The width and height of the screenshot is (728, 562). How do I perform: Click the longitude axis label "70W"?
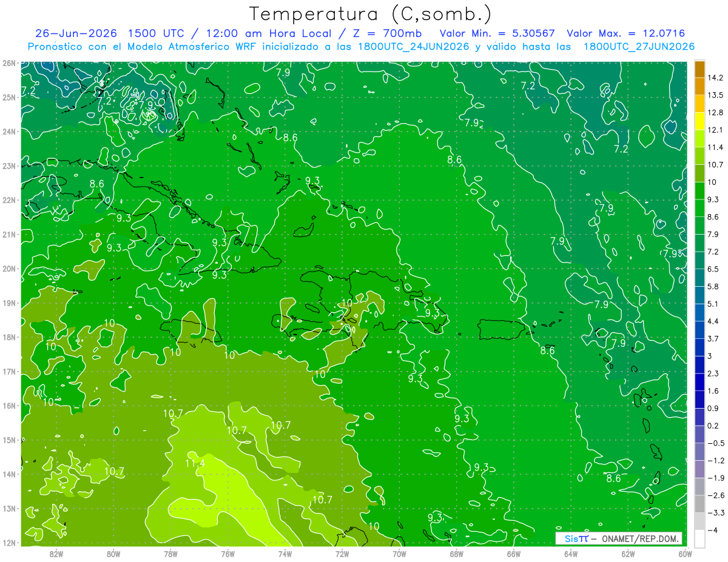[399, 554]
